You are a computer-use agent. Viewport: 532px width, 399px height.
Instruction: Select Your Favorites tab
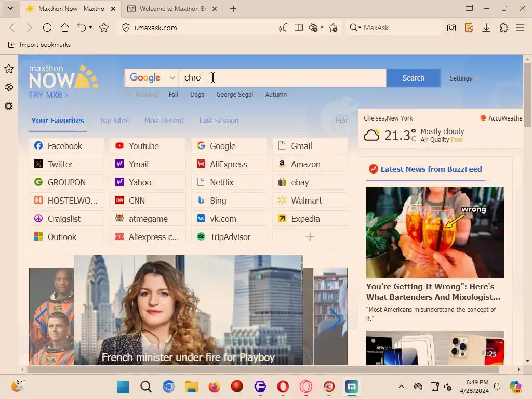pyautogui.click(x=58, y=121)
